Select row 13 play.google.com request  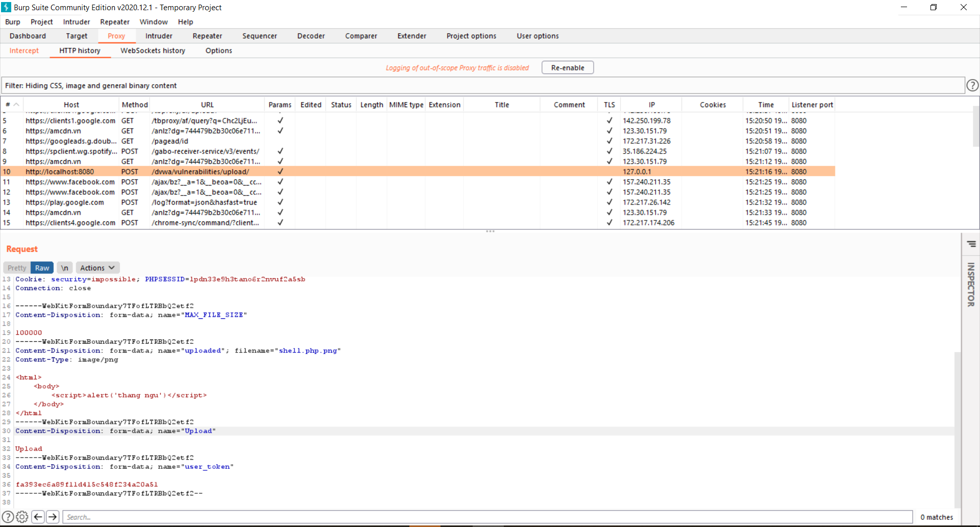[418, 202]
